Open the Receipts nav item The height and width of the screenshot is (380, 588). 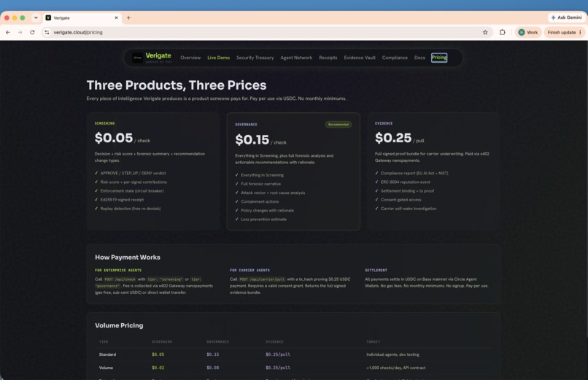coord(328,58)
